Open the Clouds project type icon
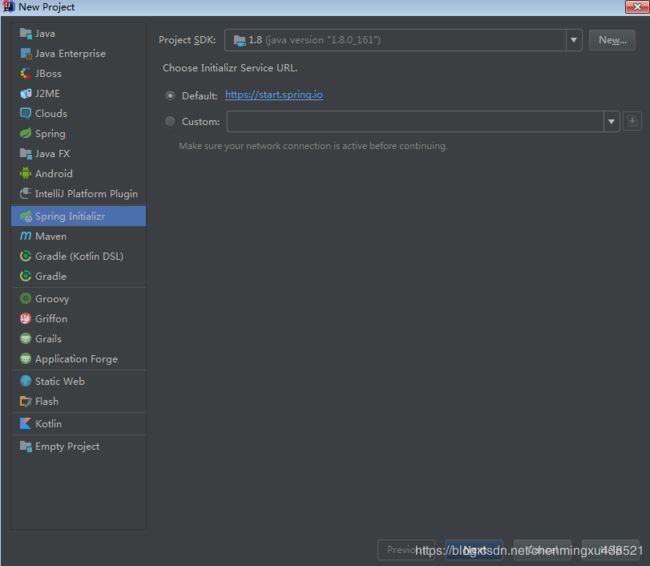 coord(26,113)
